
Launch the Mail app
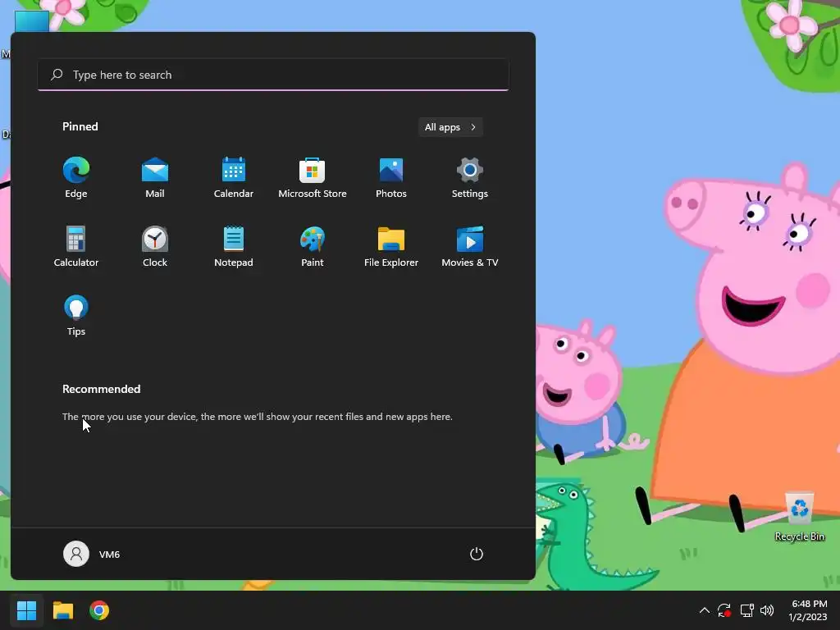155,178
